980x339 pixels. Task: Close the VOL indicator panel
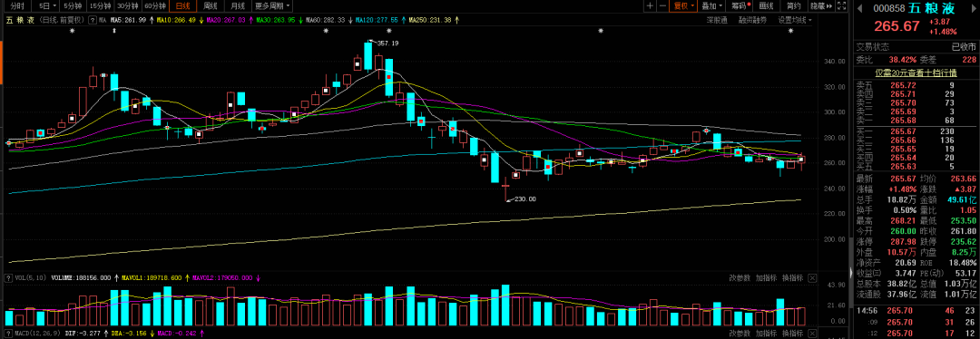812,278
